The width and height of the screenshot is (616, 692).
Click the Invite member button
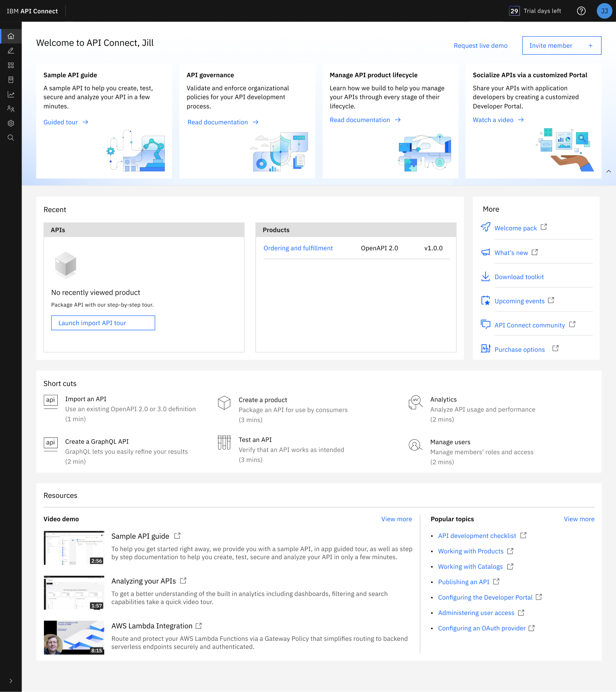coord(562,45)
